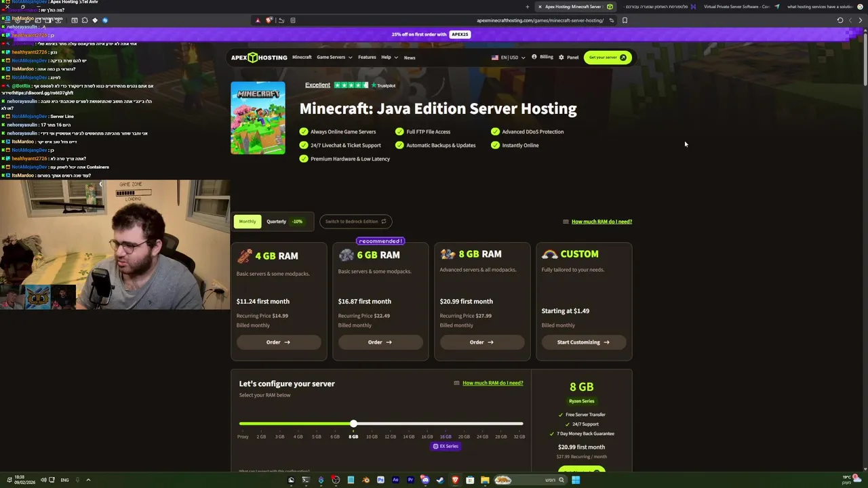Viewport: 868px width, 488px height.
Task: Open Blender from taskbar
Action: pos(366,480)
